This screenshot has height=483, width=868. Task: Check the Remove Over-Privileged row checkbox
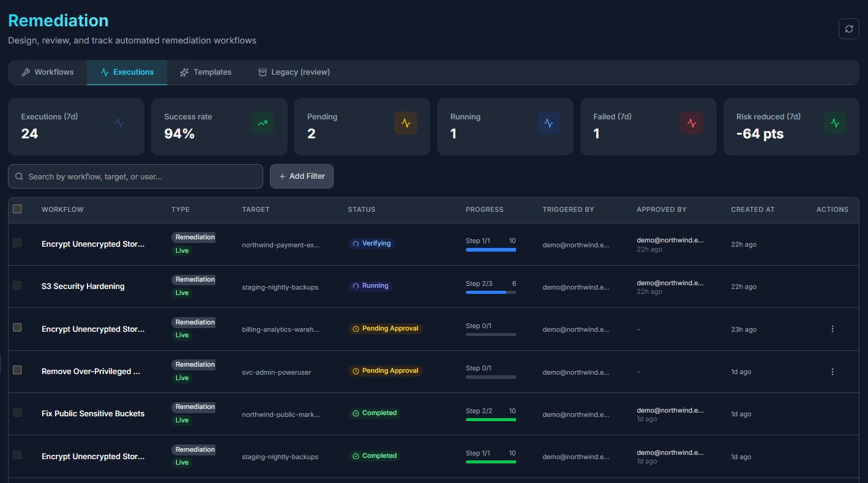coord(17,370)
